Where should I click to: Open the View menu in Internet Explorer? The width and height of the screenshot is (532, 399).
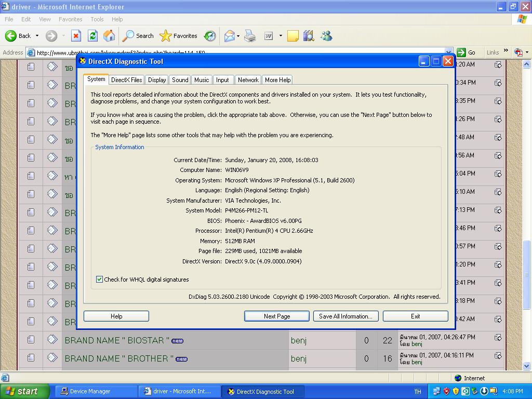click(45, 19)
